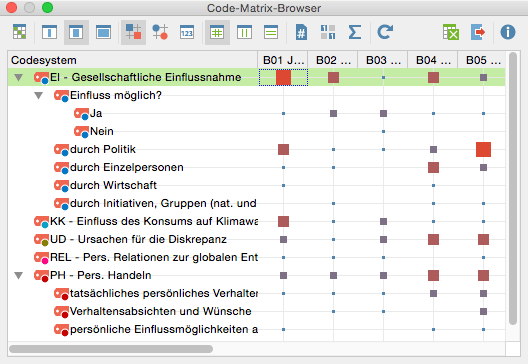
Task: Click code icon next to UD code
Action: [x=41, y=240]
